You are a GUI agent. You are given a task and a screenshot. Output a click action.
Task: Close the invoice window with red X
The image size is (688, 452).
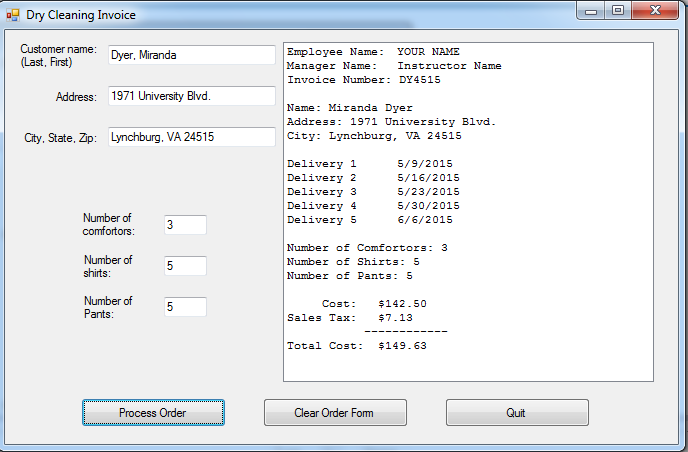(656, 11)
